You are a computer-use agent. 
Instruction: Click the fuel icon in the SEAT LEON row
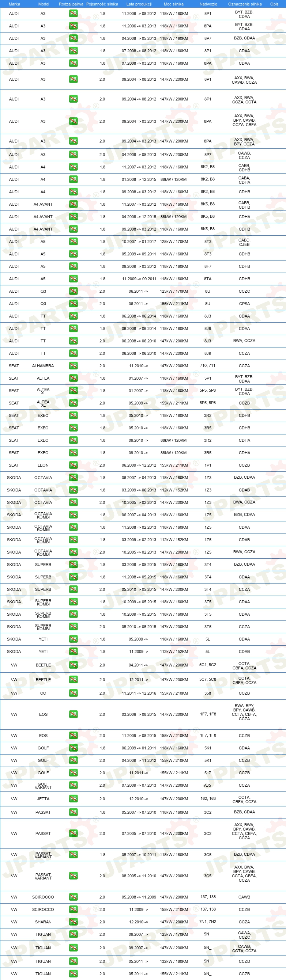[74, 465]
